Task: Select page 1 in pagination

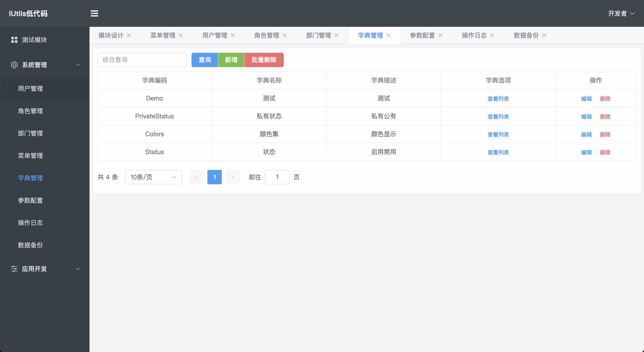Action: click(x=214, y=177)
